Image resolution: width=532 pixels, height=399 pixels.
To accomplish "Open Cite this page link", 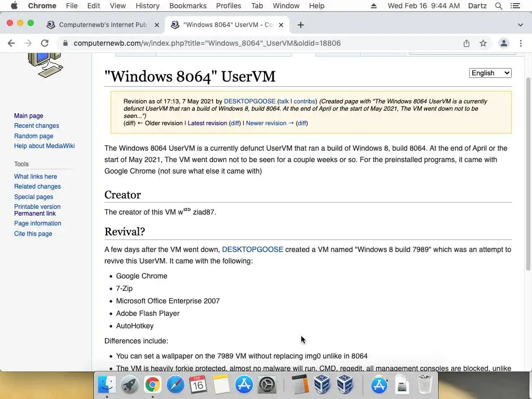I will tap(33, 233).
